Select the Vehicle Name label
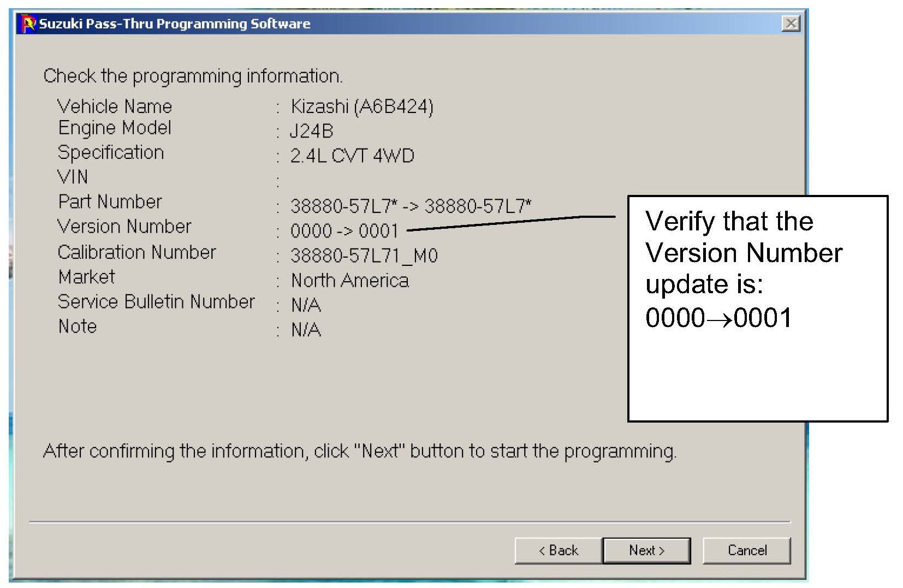Viewport: 903px width, 588px height. click(115, 106)
